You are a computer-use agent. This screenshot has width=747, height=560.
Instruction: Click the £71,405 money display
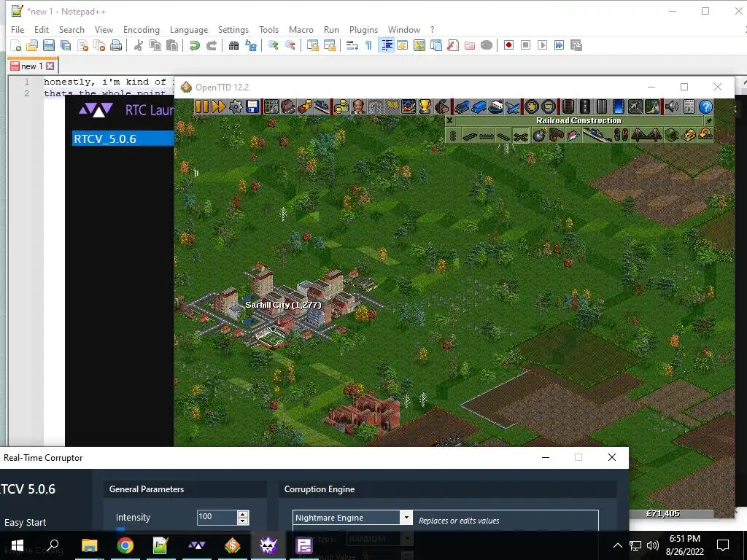click(x=662, y=513)
